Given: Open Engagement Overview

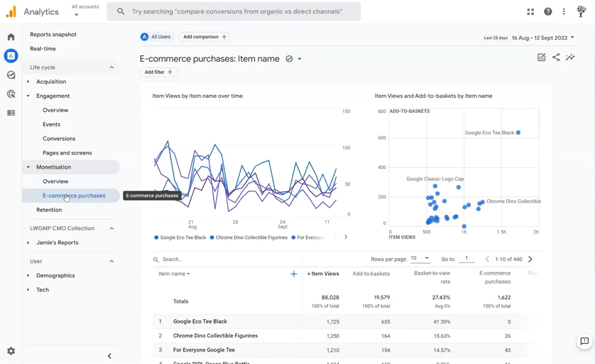Looking at the screenshot, I should click(x=55, y=110).
